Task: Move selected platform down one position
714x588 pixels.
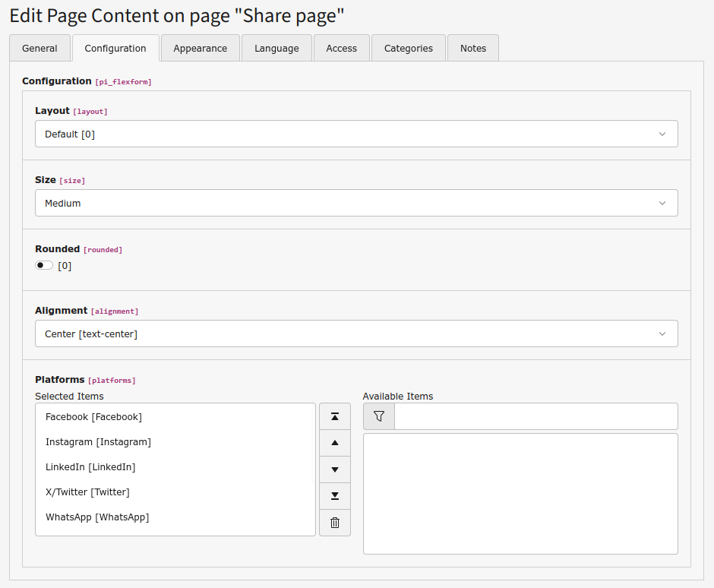Action: pyautogui.click(x=335, y=469)
